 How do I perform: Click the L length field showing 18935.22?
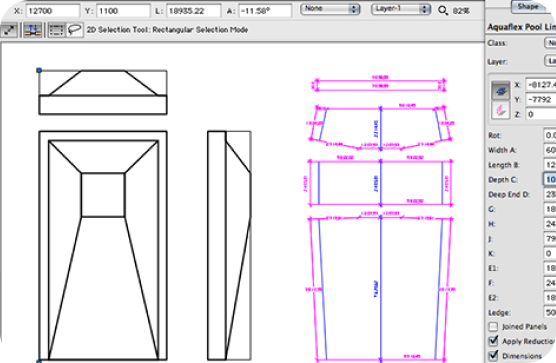[x=194, y=11]
